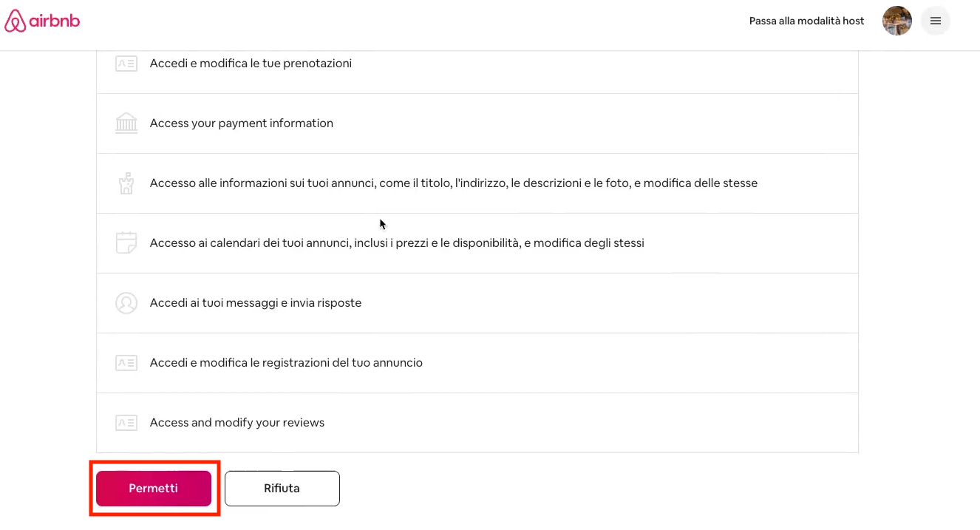Select 'Accedi e modifica le tue prenotazioni' row

point(251,64)
